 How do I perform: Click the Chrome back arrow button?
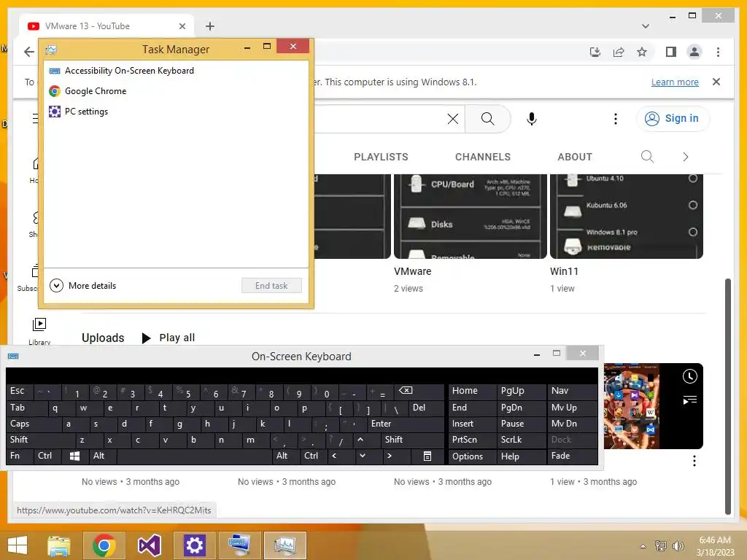(x=29, y=52)
